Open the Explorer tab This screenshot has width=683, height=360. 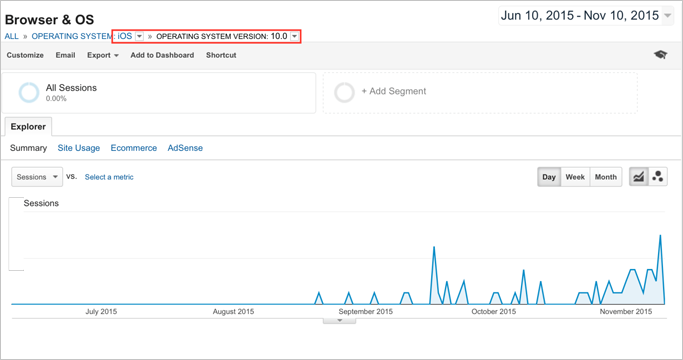click(28, 126)
